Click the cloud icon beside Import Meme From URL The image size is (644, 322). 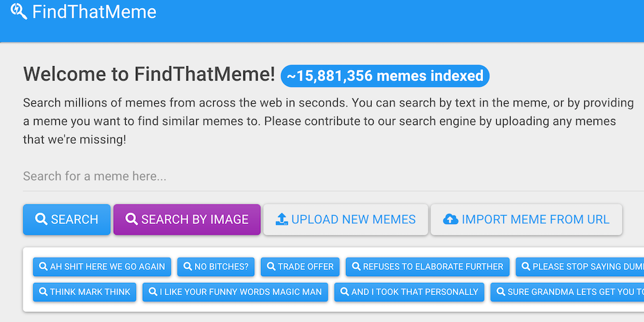450,219
